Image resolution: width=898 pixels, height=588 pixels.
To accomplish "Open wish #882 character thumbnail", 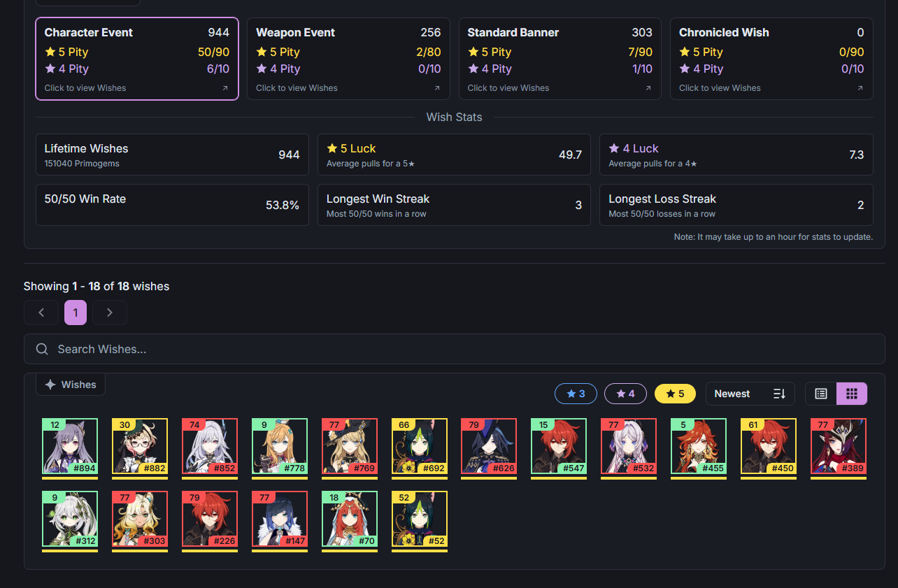I will click(140, 446).
